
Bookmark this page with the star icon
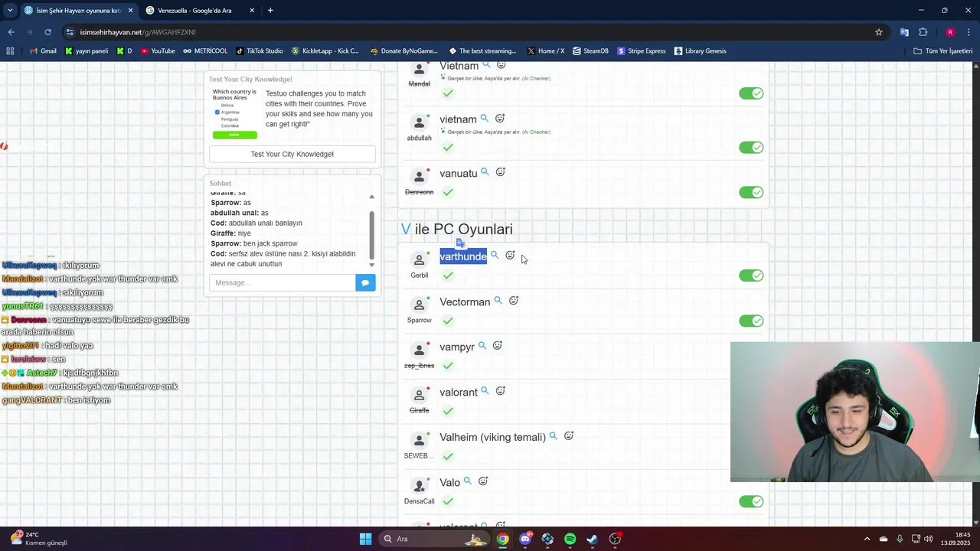[879, 32]
